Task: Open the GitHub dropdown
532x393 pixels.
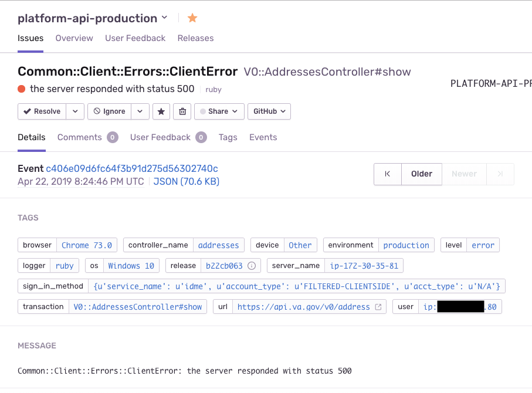Action: (269, 111)
